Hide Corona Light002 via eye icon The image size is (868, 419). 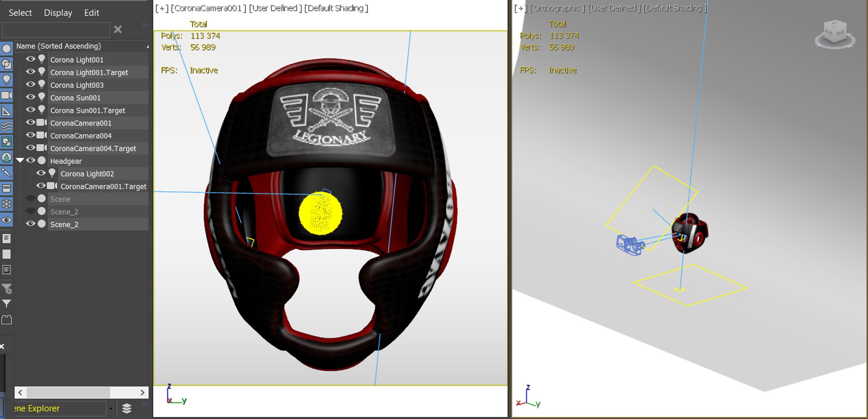(x=41, y=173)
